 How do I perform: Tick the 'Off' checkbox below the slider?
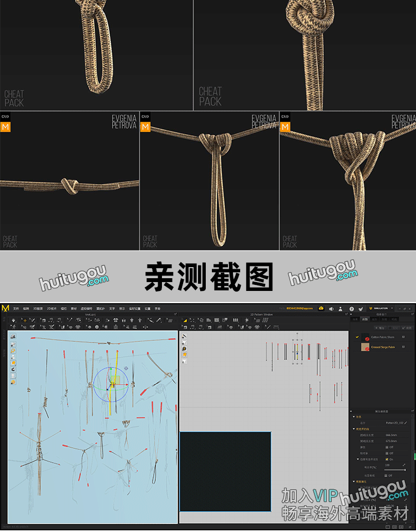386,475
